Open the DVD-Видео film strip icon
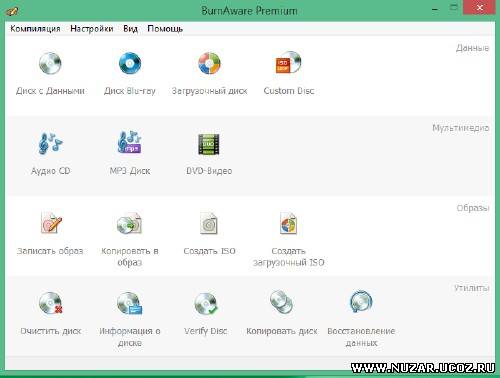 [x=209, y=144]
